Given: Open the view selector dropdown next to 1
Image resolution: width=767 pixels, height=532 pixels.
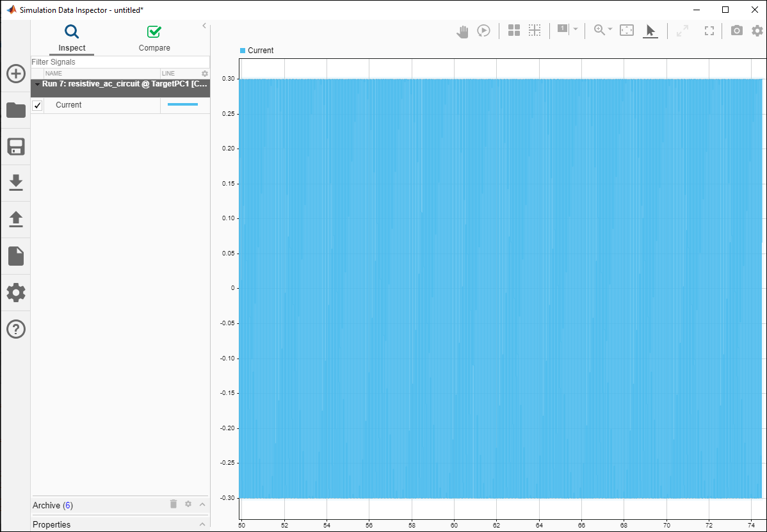Looking at the screenshot, I should tap(574, 30).
